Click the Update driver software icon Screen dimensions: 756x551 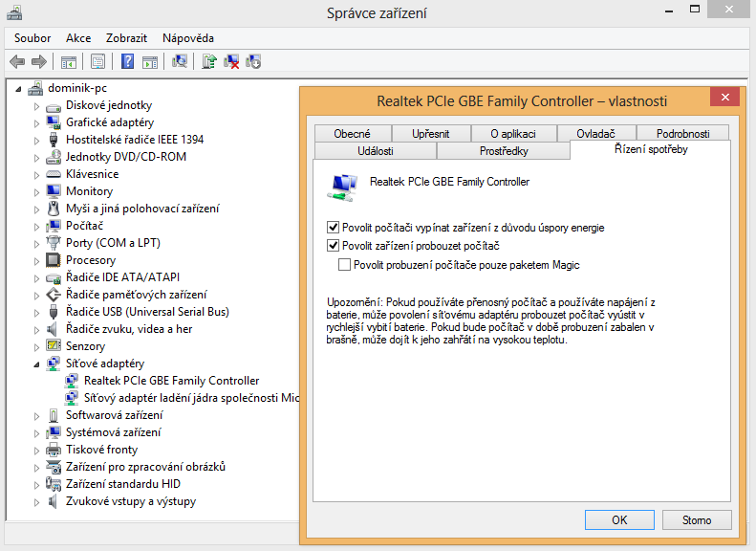209,62
